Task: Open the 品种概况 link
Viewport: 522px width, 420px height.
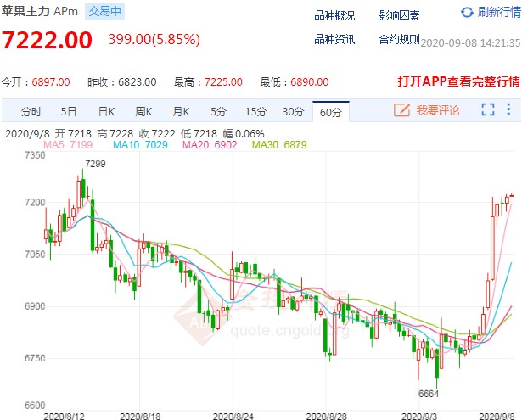Action: pyautogui.click(x=334, y=15)
